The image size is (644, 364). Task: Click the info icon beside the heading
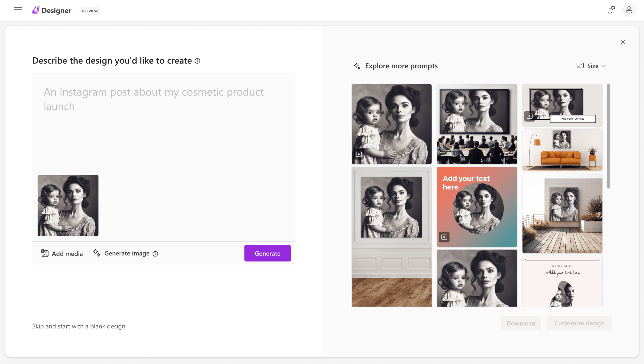pyautogui.click(x=197, y=61)
